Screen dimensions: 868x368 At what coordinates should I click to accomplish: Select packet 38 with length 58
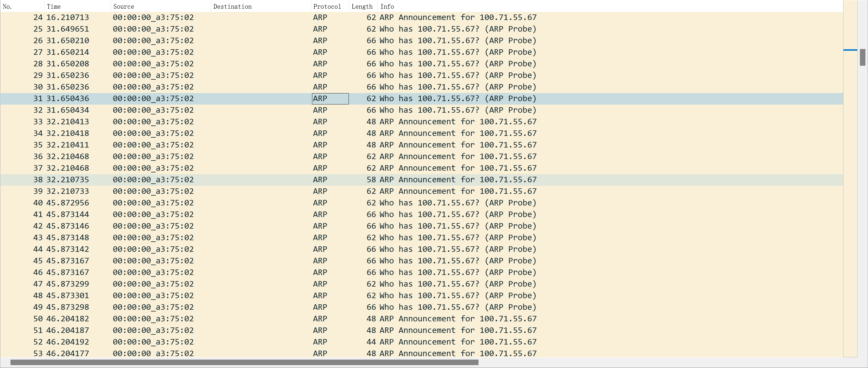(236, 179)
